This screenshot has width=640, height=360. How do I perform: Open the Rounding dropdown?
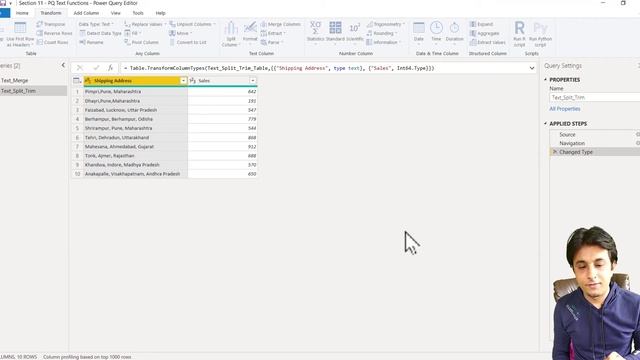point(382,33)
